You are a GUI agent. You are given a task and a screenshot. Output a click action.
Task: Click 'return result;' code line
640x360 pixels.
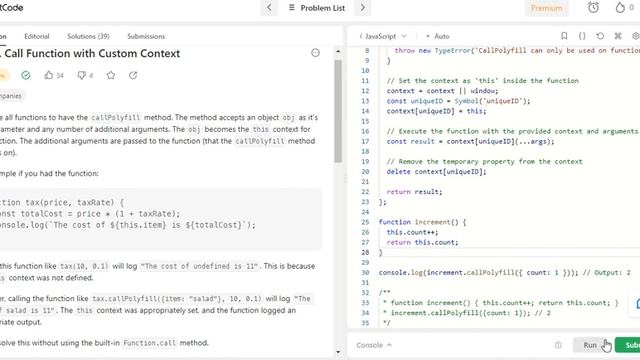414,192
